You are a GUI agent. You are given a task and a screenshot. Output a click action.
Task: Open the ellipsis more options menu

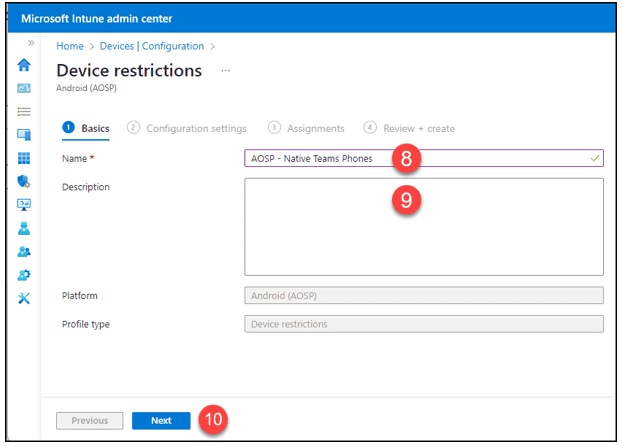pyautogui.click(x=225, y=71)
